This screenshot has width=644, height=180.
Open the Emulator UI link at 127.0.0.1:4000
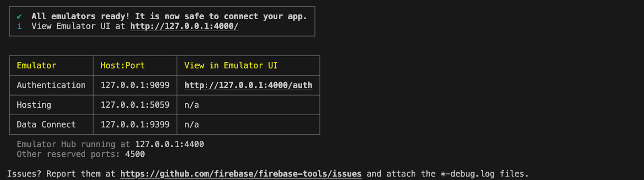(184, 26)
